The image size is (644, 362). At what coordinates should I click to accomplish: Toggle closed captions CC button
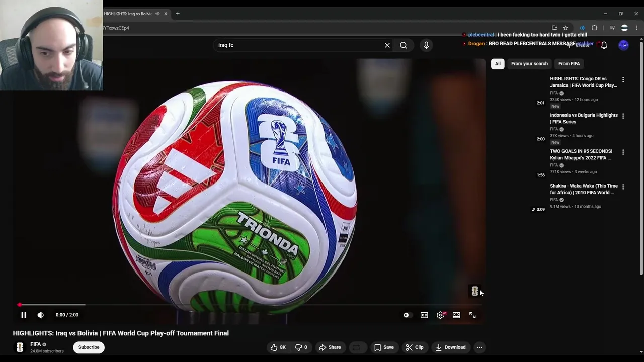424,315
